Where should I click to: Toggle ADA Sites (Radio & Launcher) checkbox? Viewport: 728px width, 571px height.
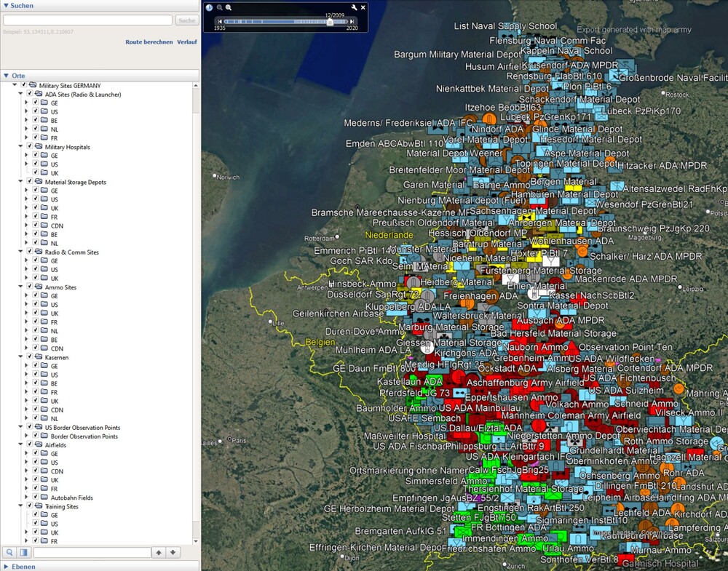[x=30, y=94]
